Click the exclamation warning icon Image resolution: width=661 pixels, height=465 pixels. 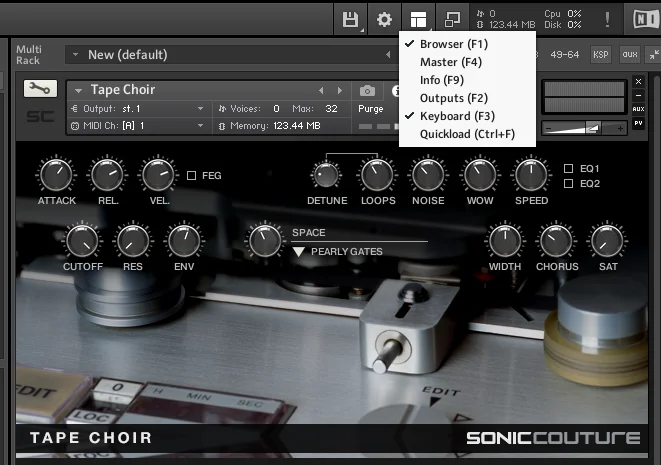click(607, 19)
